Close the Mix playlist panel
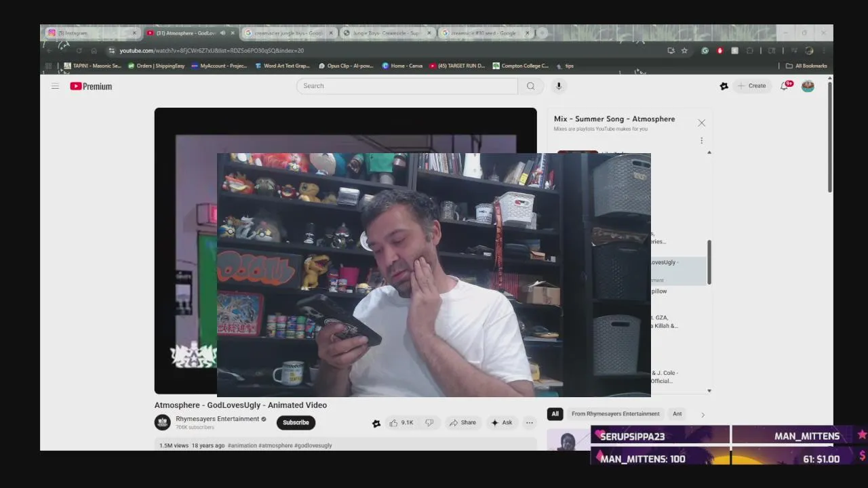Screen dimensions: 868x488 click(701, 123)
